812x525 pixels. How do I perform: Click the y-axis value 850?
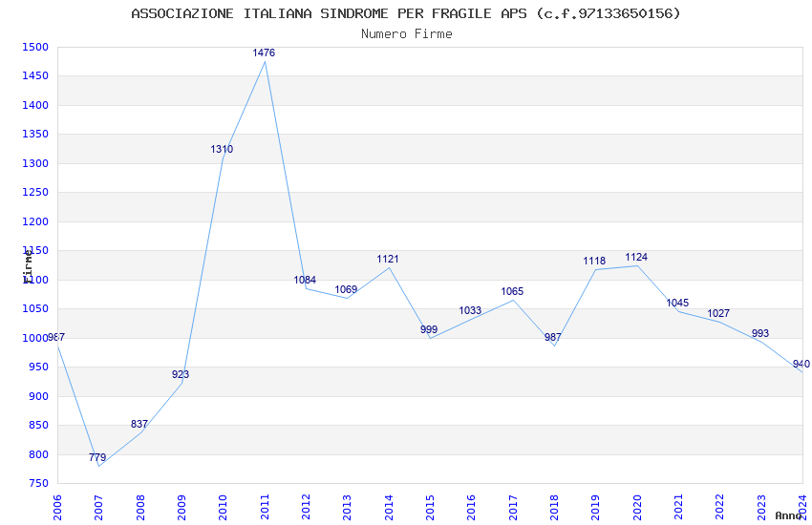click(38, 425)
